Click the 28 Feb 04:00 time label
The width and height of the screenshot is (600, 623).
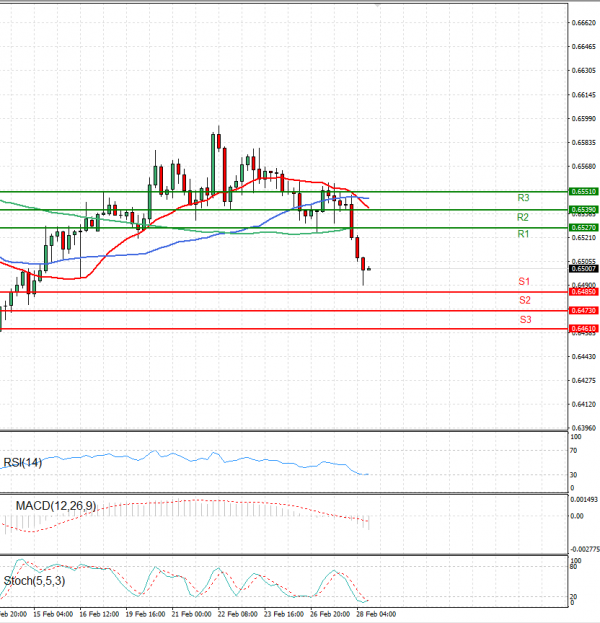coord(376,614)
